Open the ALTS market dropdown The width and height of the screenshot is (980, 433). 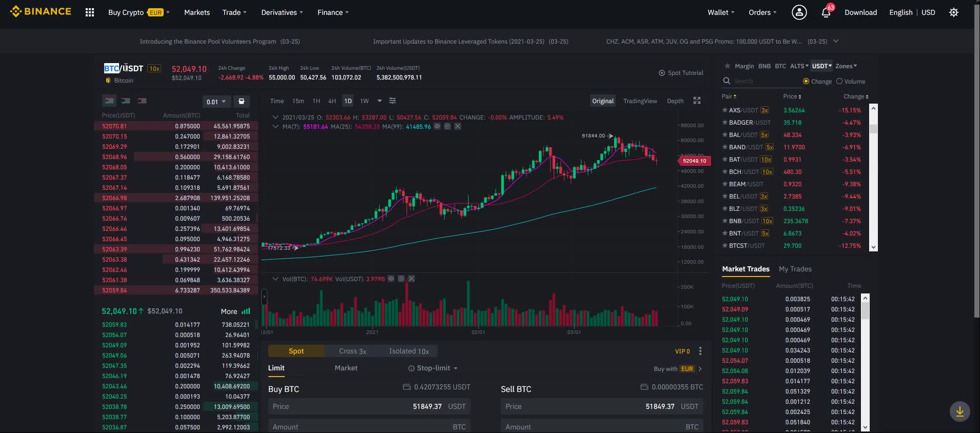click(x=799, y=66)
